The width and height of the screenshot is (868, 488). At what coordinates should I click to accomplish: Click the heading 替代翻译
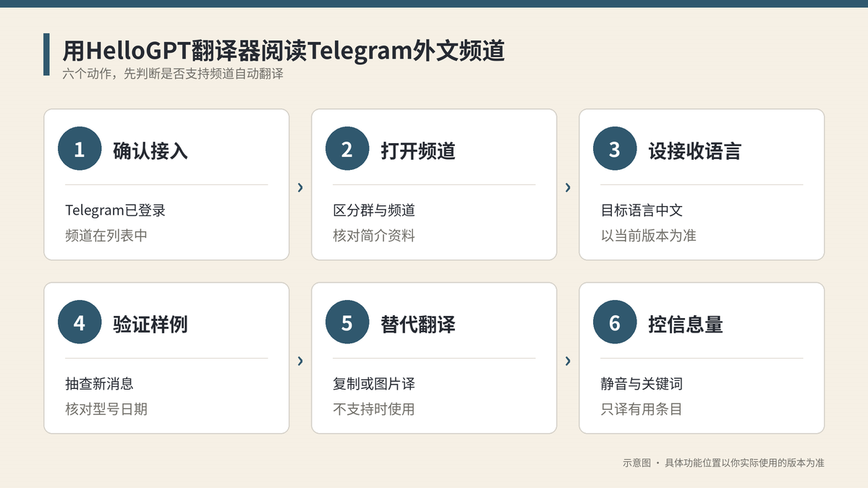[x=418, y=324]
